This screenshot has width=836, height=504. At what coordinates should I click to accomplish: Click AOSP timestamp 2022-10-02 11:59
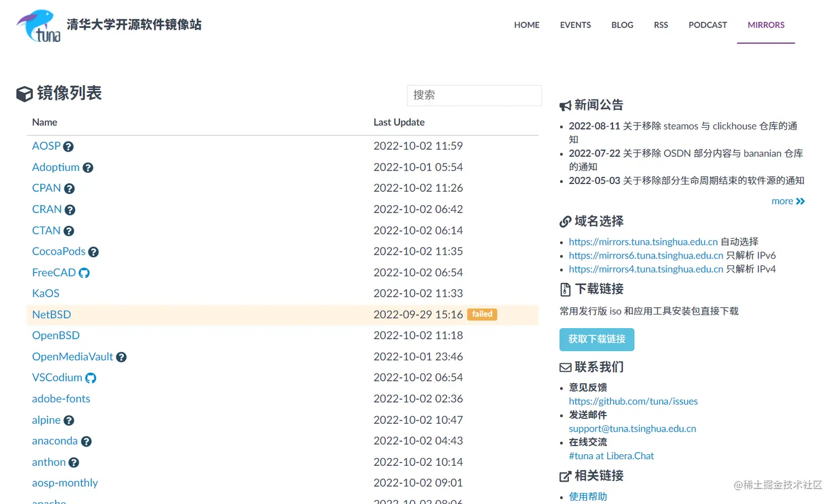(418, 146)
